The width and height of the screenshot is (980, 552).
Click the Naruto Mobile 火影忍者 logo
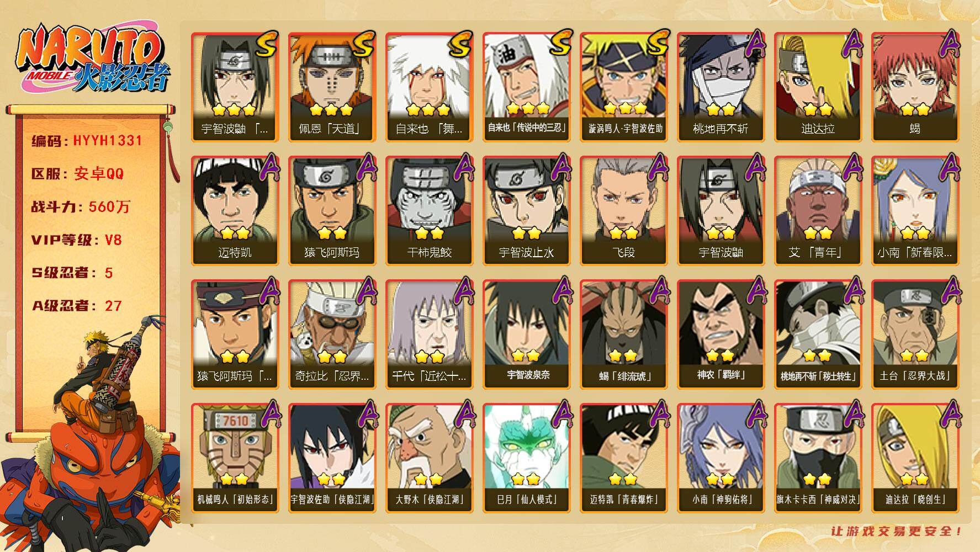point(92,60)
